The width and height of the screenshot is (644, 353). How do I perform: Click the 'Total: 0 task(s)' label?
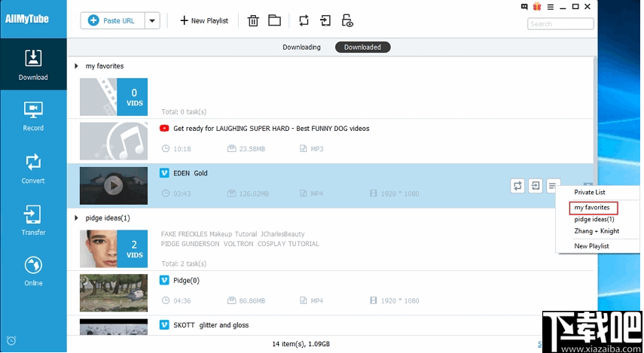pos(184,111)
